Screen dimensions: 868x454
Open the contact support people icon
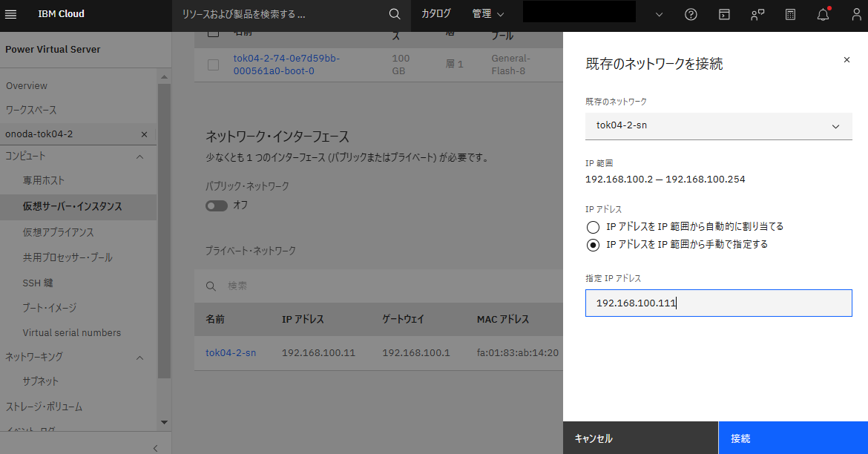click(757, 15)
